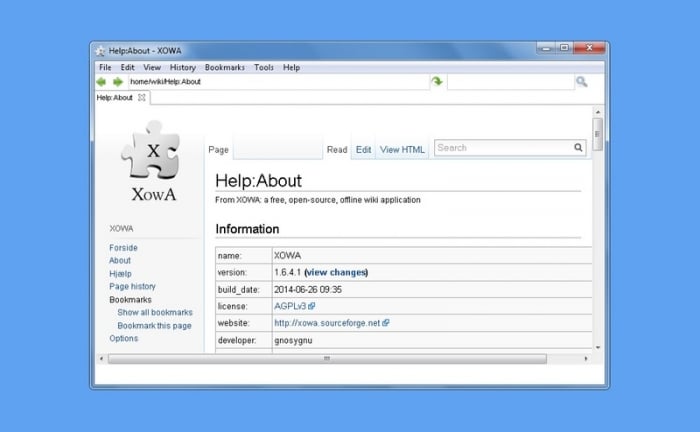Open the Edit menu

pyautogui.click(x=127, y=67)
